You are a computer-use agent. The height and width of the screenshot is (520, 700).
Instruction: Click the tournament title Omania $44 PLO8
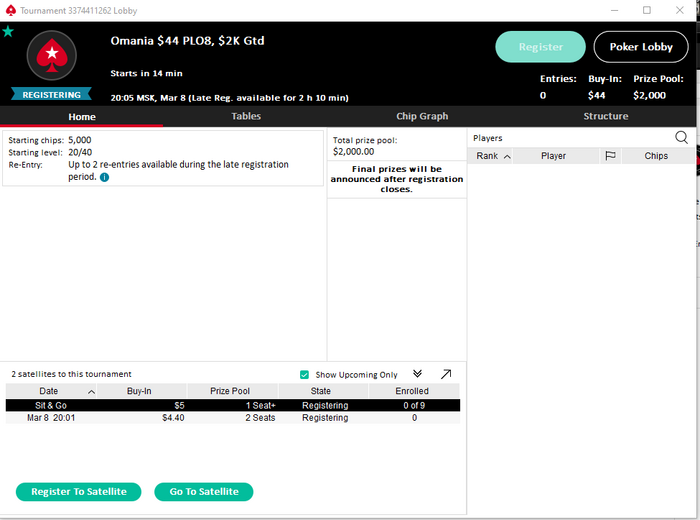tap(187, 41)
